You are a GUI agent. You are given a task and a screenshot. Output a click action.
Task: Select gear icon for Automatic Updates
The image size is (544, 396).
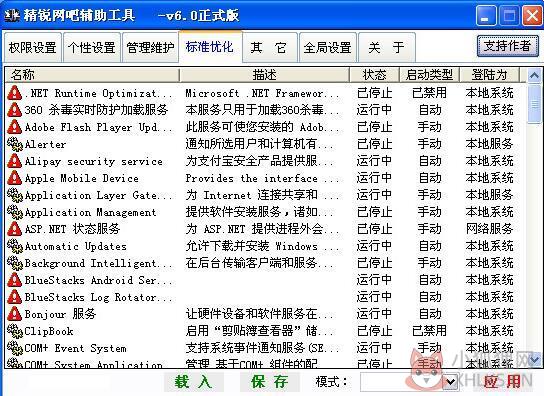coord(15,246)
